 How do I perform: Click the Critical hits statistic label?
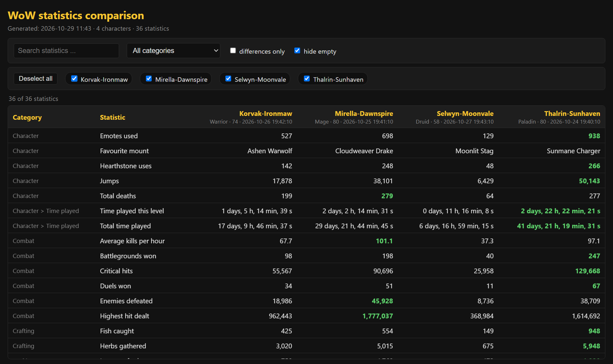[116, 271]
